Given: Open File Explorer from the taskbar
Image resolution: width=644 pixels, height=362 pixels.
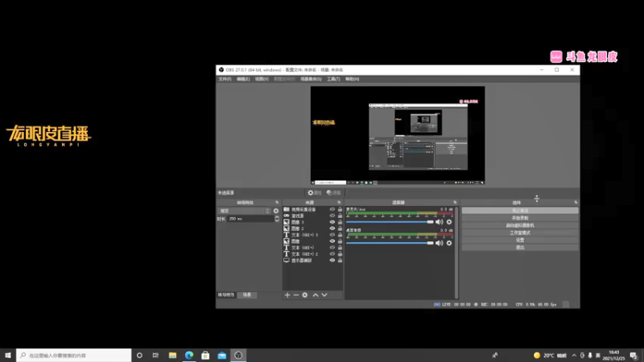Looking at the screenshot, I should point(172,356).
